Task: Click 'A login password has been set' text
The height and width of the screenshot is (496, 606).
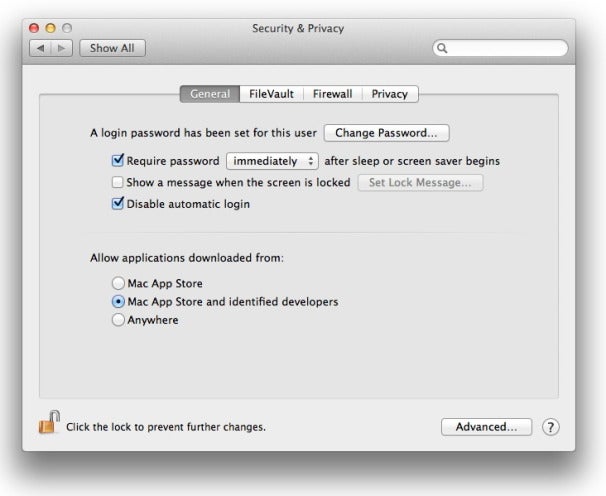Action: (x=204, y=133)
